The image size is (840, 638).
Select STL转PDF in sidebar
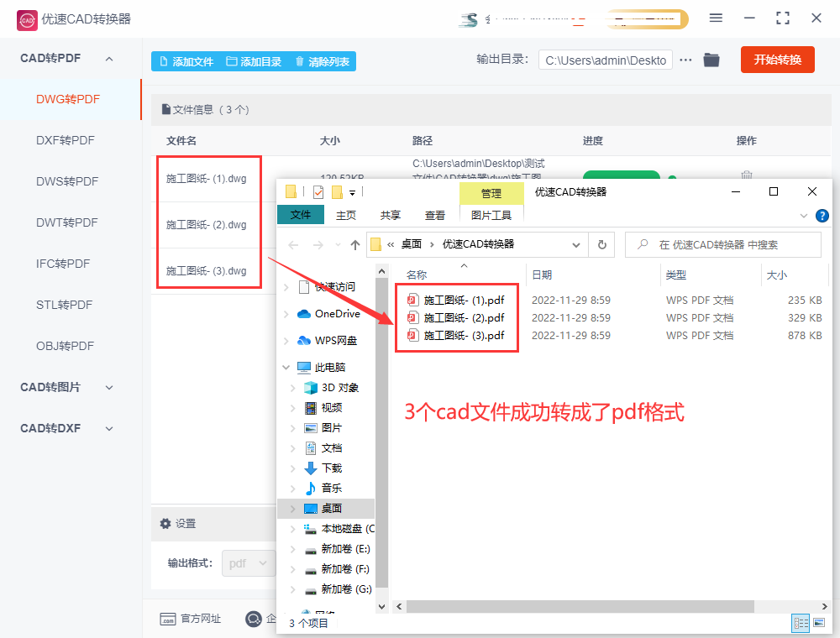pos(65,305)
